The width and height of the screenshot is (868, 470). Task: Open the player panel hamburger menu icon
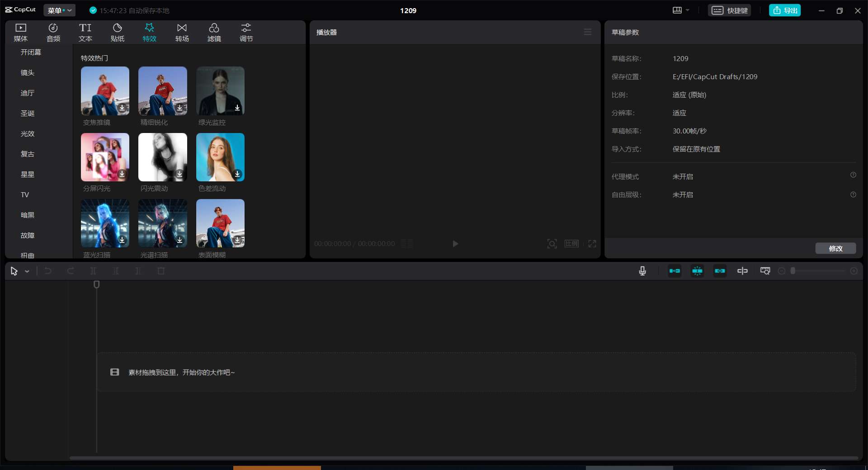tap(587, 32)
